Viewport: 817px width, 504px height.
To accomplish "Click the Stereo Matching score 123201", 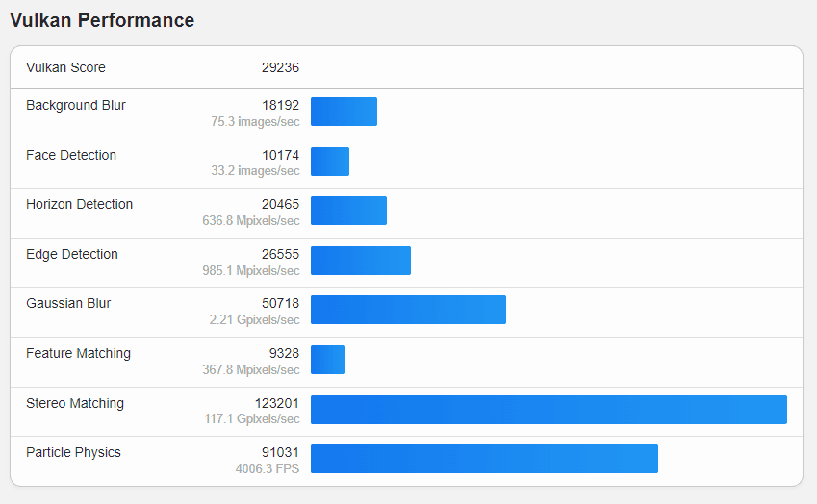I will (277, 403).
